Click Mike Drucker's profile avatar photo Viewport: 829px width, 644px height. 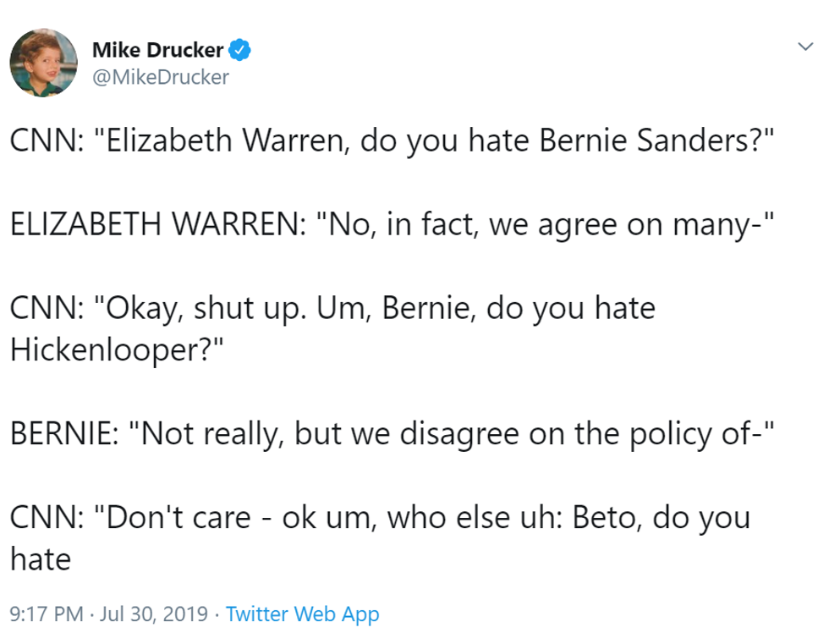point(43,63)
